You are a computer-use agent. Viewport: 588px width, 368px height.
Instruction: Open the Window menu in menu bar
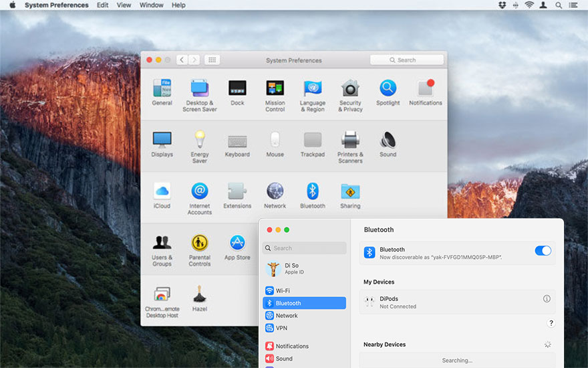(x=151, y=5)
